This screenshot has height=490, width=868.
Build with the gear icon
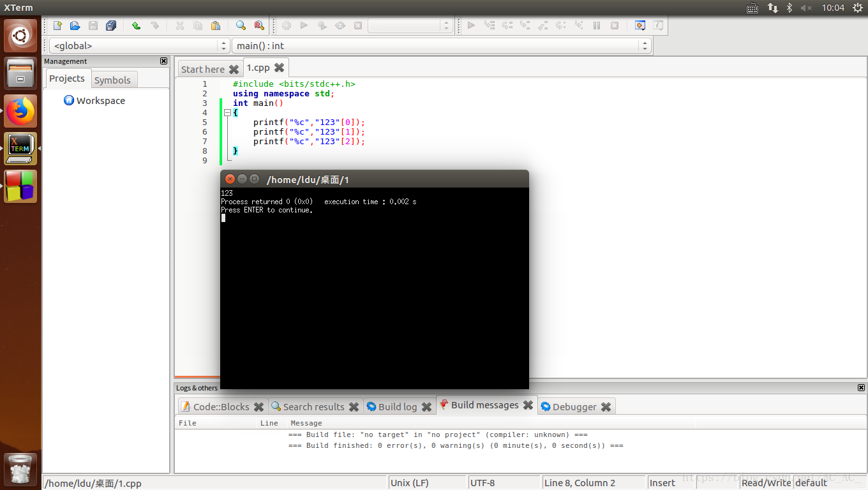click(287, 26)
